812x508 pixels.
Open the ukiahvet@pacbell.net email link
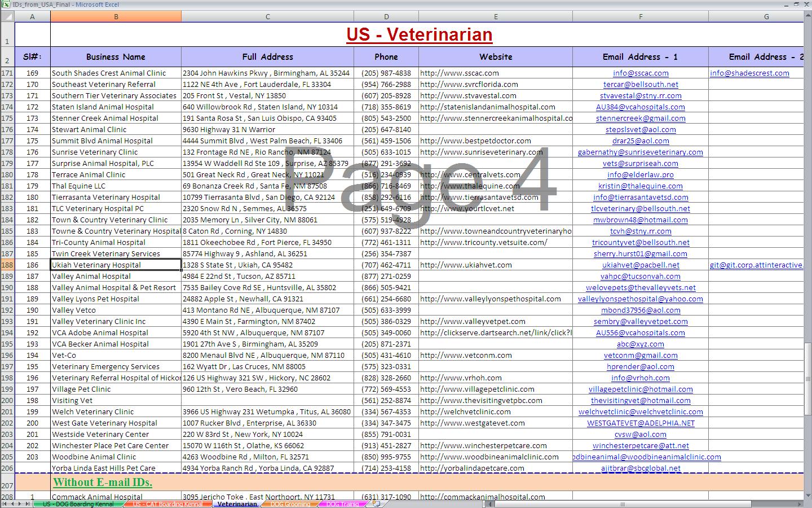tap(641, 265)
